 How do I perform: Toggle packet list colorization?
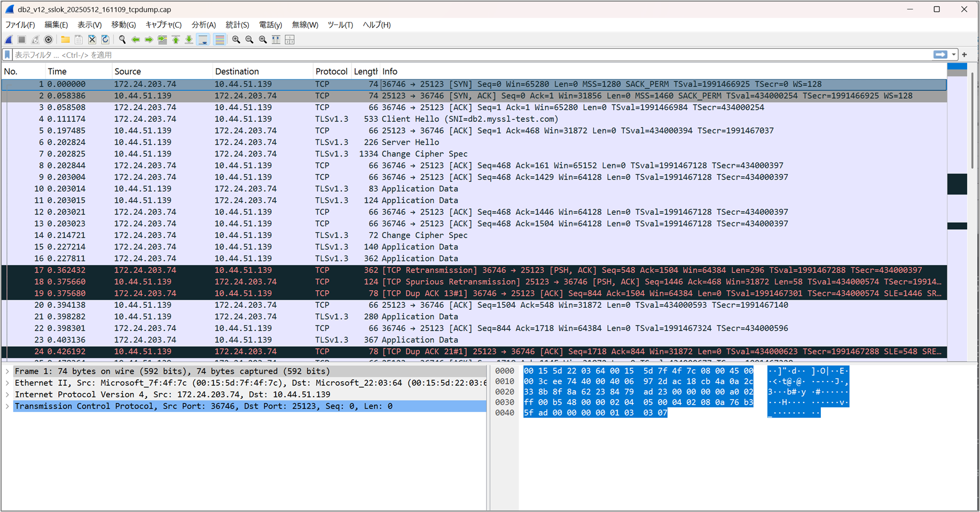219,39
